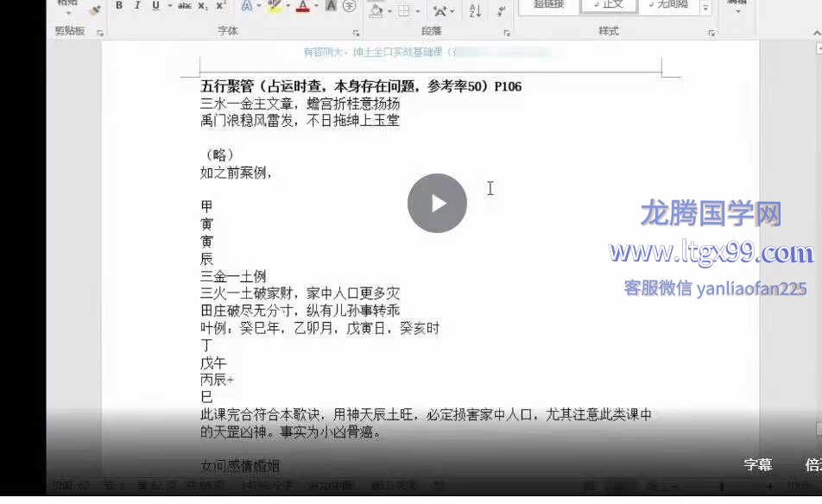
Task: Apply subscript with the x₂ icon
Action: click(x=202, y=6)
